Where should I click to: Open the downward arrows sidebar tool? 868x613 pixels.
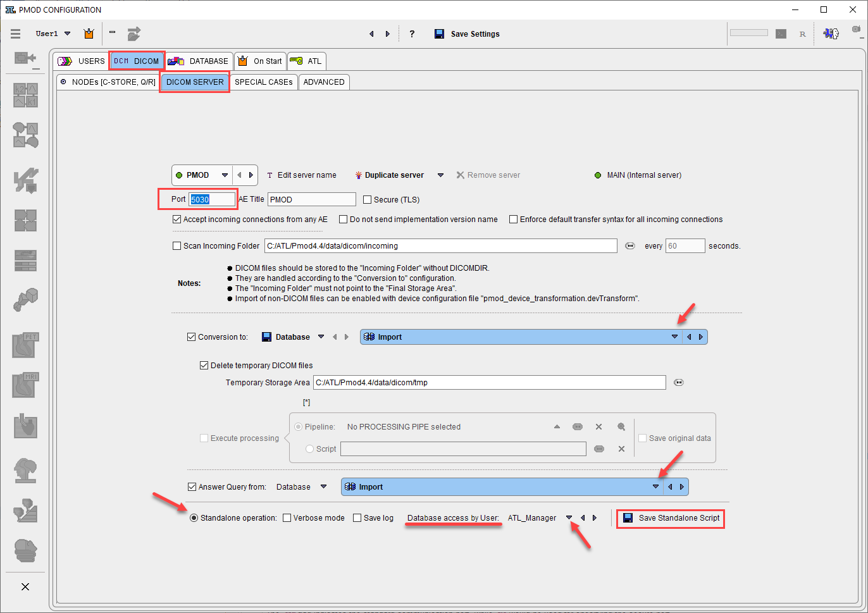coord(26,180)
